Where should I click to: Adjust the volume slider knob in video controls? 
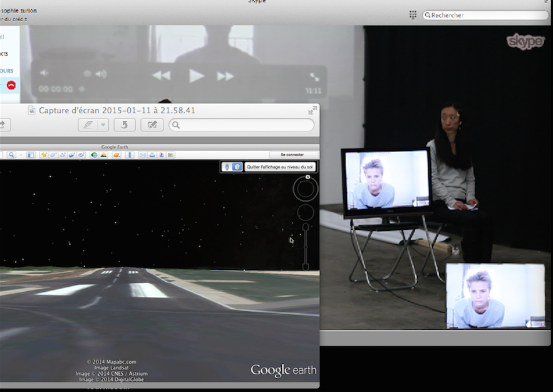(x=87, y=73)
